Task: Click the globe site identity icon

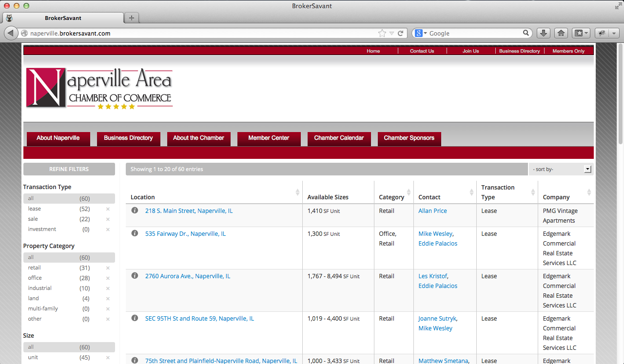Action: (24, 34)
